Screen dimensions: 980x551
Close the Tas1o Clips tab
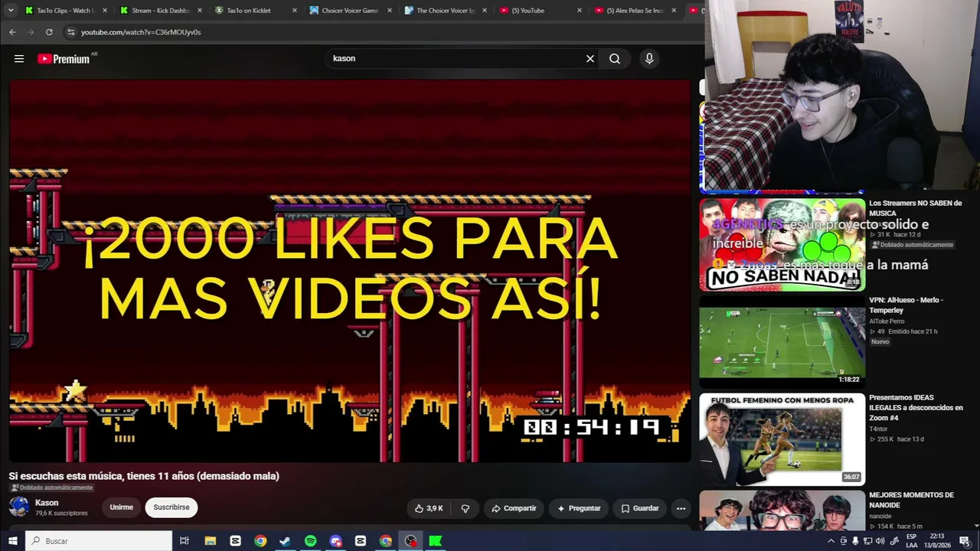105,11
